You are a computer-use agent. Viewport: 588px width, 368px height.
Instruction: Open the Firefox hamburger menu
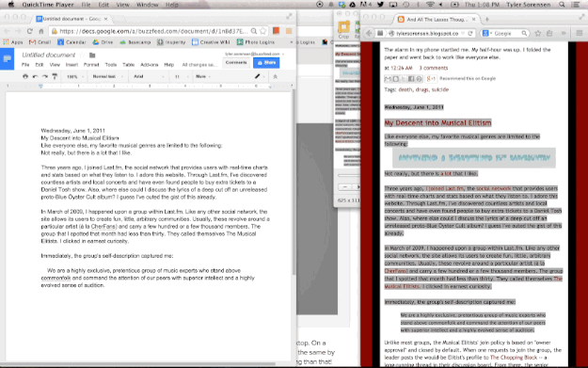580,33
